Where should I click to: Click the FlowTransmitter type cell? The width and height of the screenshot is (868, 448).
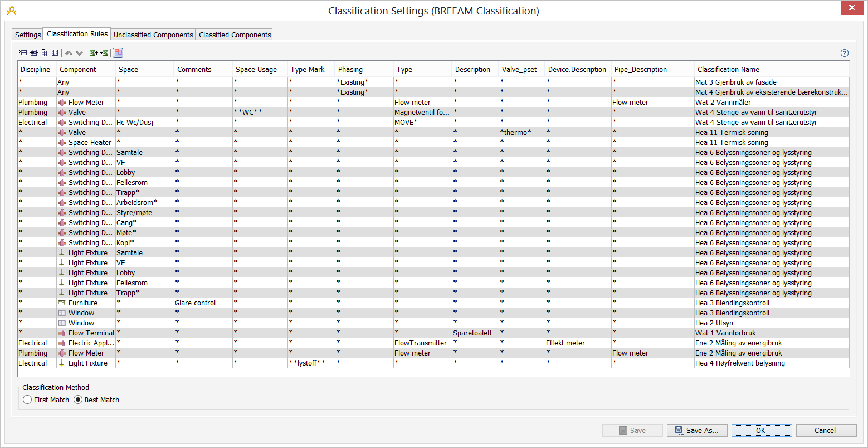tap(422, 343)
